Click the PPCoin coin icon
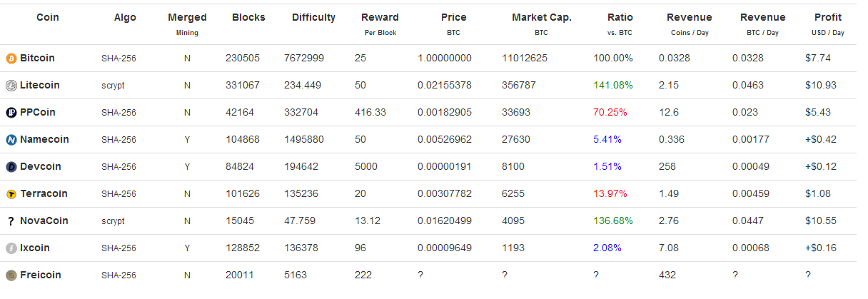868x299 pixels. click(11, 113)
